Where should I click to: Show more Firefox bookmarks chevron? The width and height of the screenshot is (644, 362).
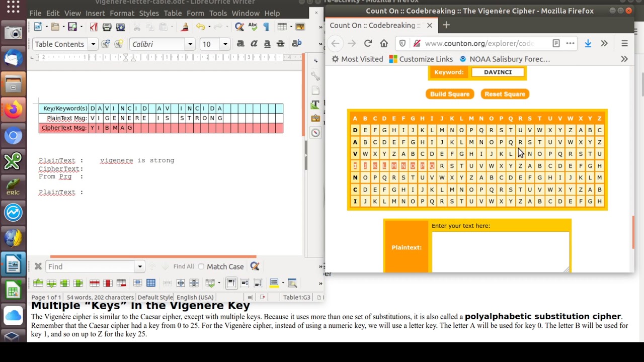[x=624, y=59]
